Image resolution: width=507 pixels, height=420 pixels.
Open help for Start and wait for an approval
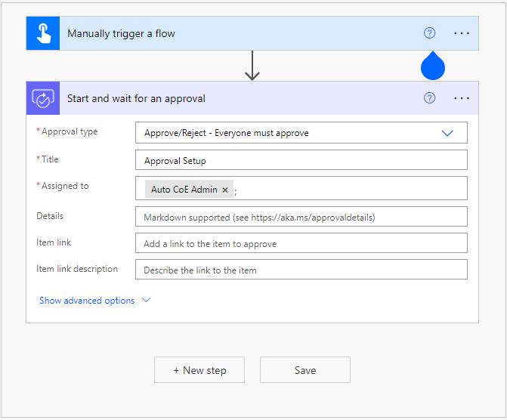point(429,98)
